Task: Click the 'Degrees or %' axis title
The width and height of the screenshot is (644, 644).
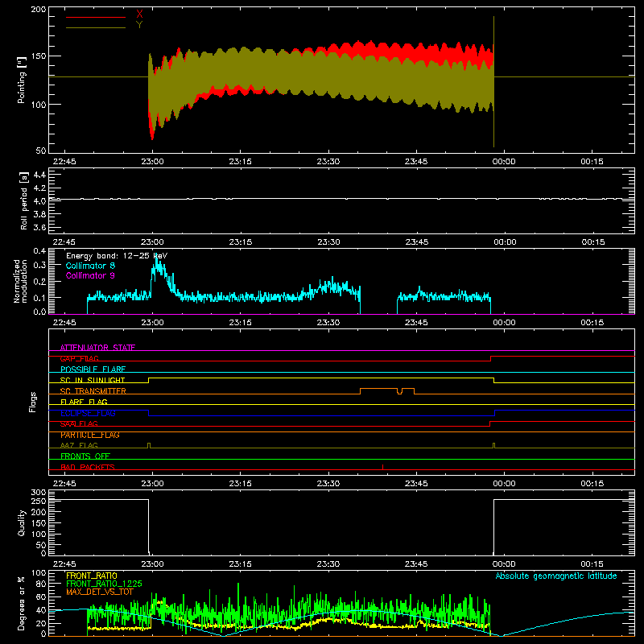Action: [x=22, y=602]
